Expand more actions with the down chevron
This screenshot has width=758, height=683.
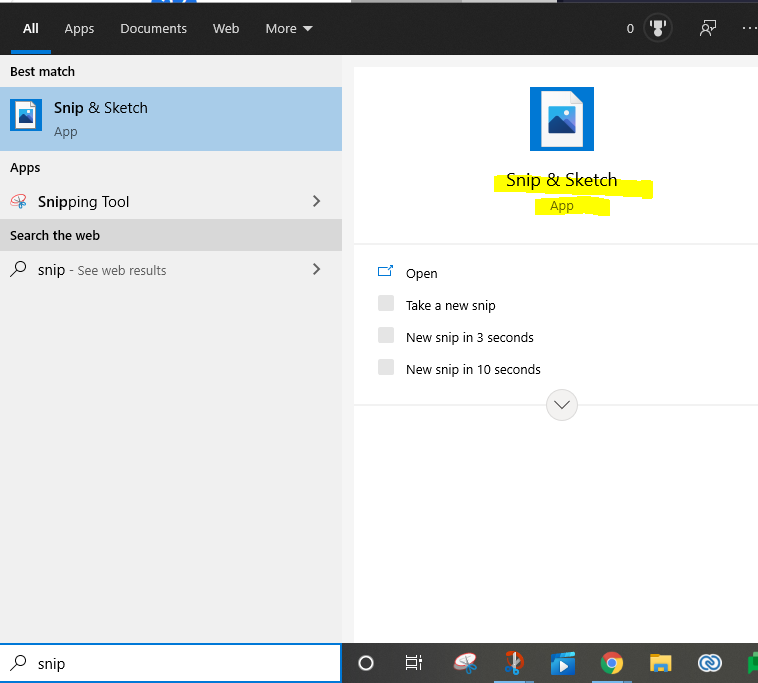pos(562,405)
